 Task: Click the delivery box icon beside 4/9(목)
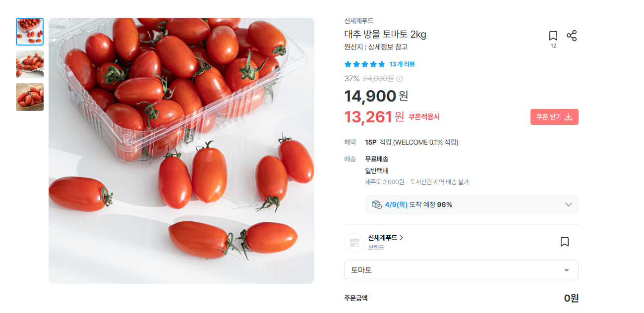click(x=376, y=205)
